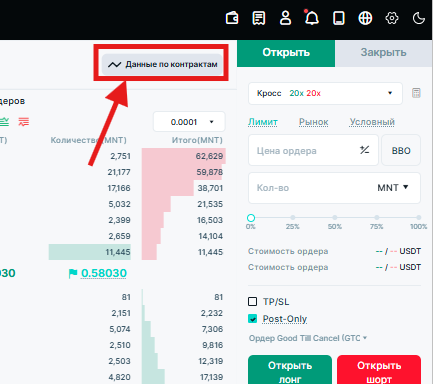
Task: Enable the TP/SL checkbox
Action: point(253,302)
